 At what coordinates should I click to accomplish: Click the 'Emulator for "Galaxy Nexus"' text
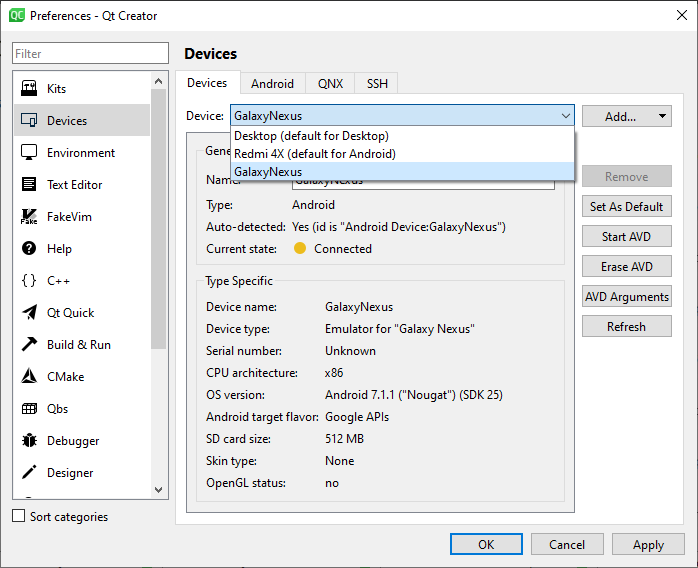(x=400, y=329)
